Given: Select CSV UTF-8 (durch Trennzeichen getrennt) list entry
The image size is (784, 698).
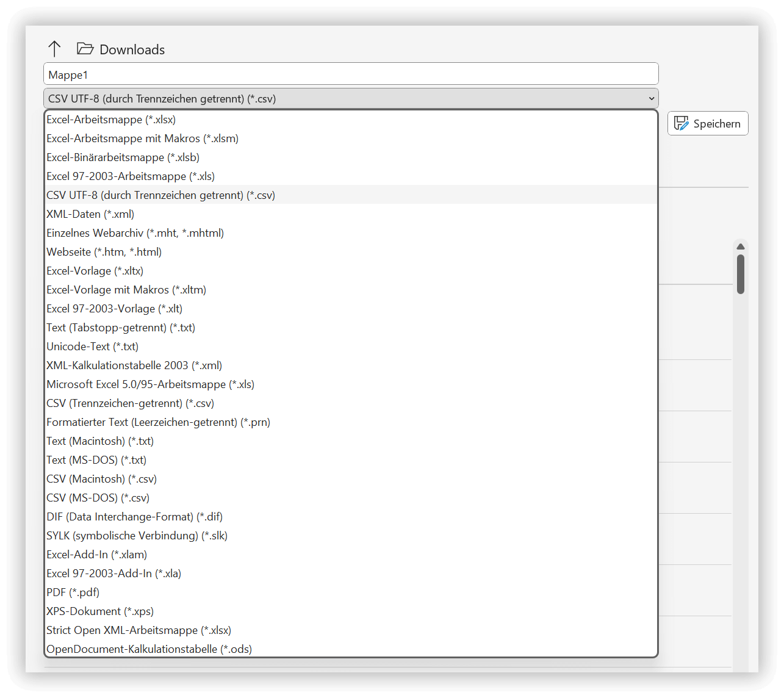Looking at the screenshot, I should point(351,195).
